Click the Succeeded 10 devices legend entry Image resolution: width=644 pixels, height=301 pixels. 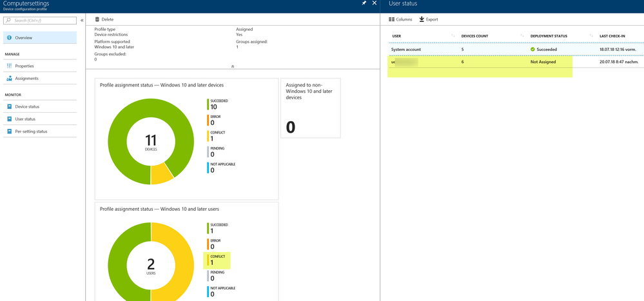coord(218,104)
